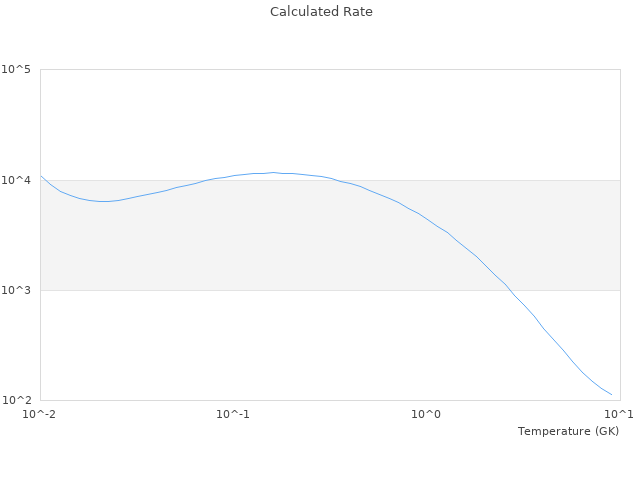This screenshot has width=640, height=480.
Task: Click the "Temperature (GK)" axis label
Action: [568, 431]
